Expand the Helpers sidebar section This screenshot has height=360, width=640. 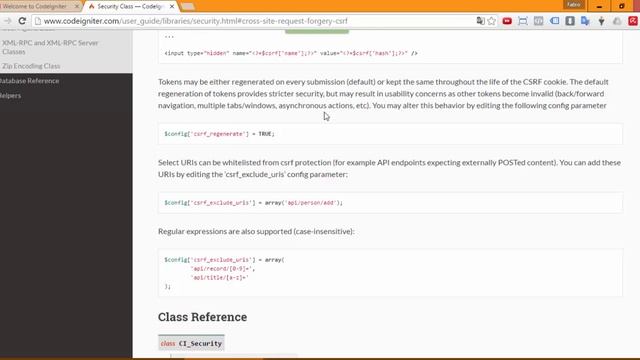pyautogui.click(x=10, y=96)
